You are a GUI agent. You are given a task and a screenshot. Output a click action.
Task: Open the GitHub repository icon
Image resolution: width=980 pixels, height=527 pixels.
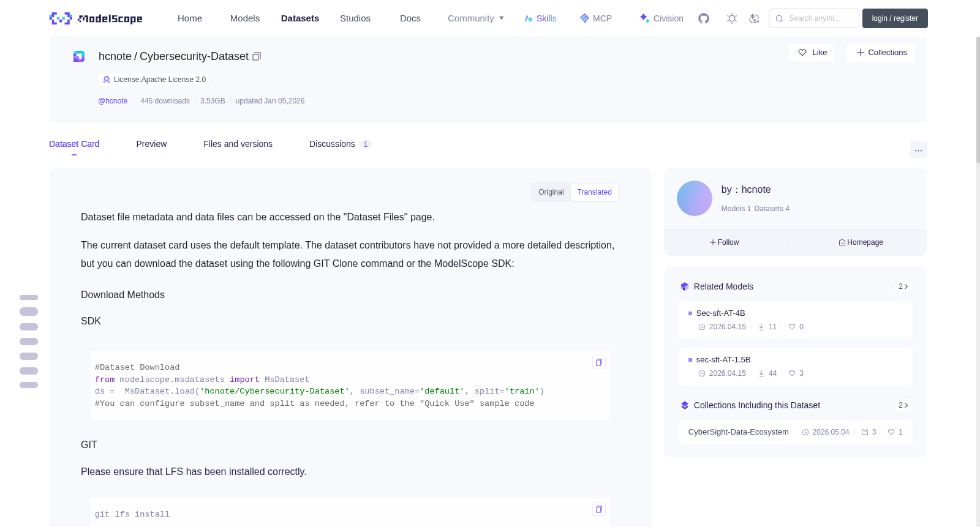704,18
